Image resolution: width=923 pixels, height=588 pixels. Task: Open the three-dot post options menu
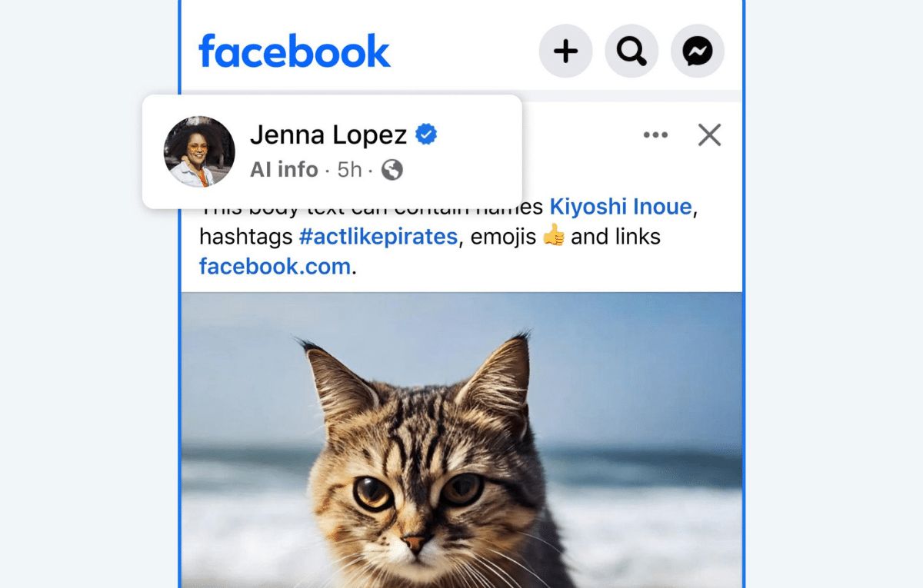655,135
